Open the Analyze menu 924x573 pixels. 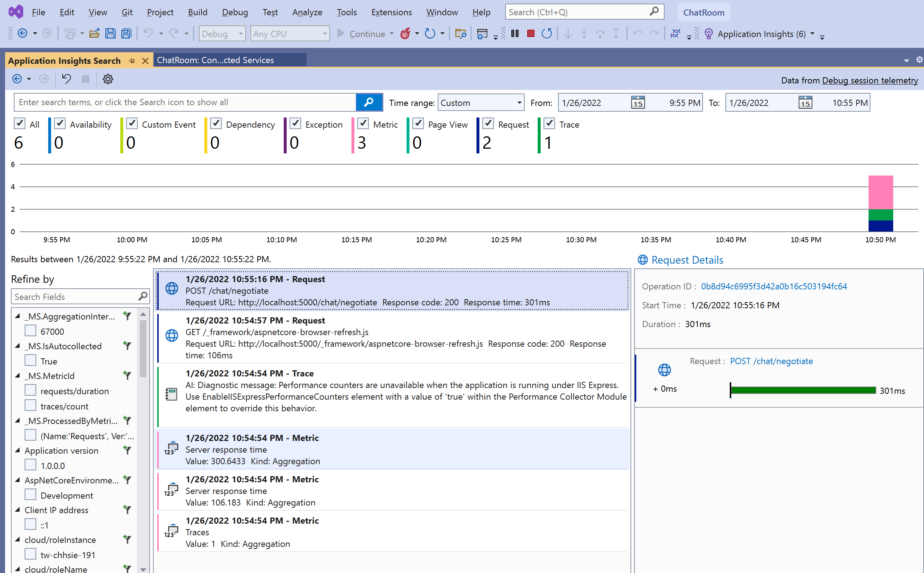(307, 12)
